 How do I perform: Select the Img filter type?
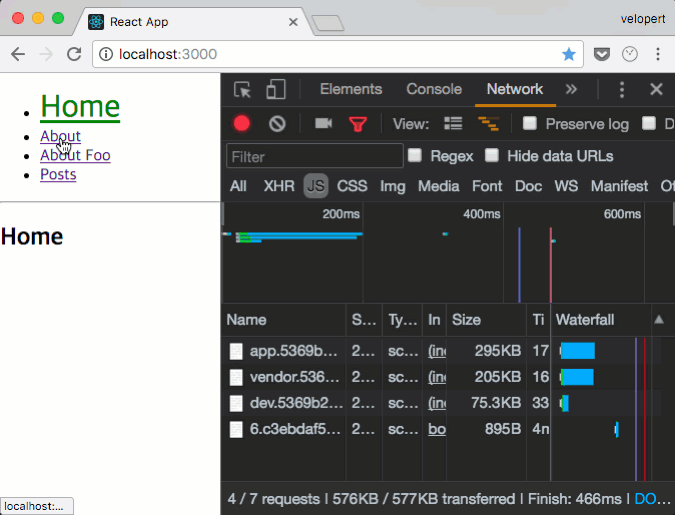pyautogui.click(x=392, y=186)
